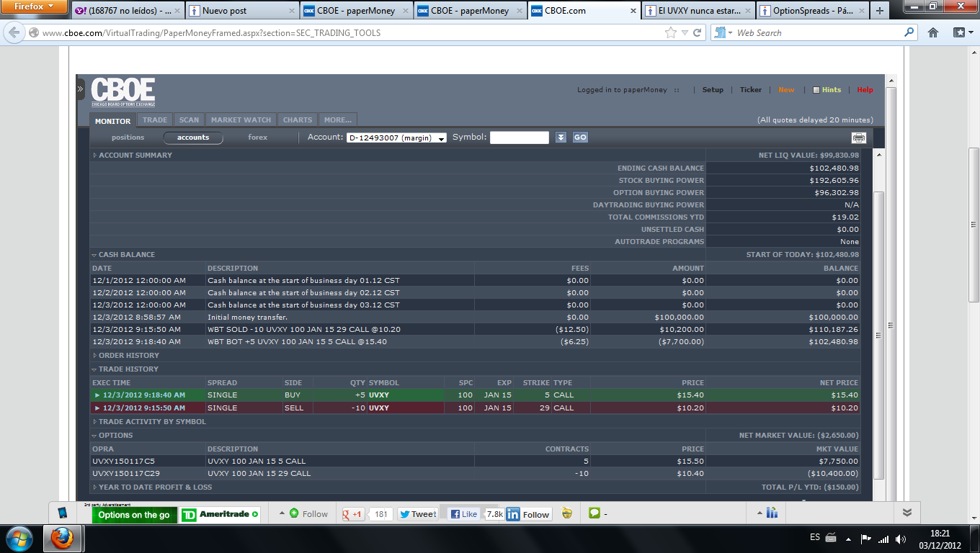Expand the left sidebar double-arrow handle
The height and width of the screenshot is (553, 980).
click(x=81, y=89)
